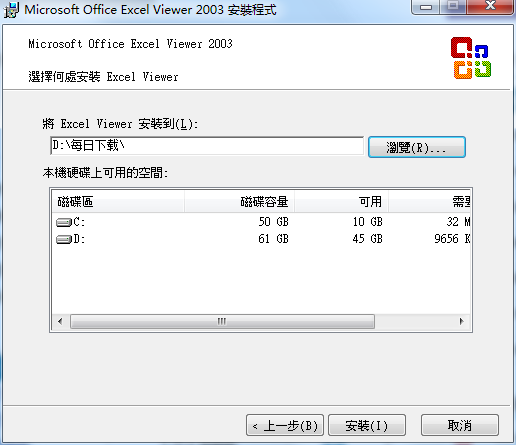Click the left scroll arrow of drive list
516x445 pixels.
60,321
